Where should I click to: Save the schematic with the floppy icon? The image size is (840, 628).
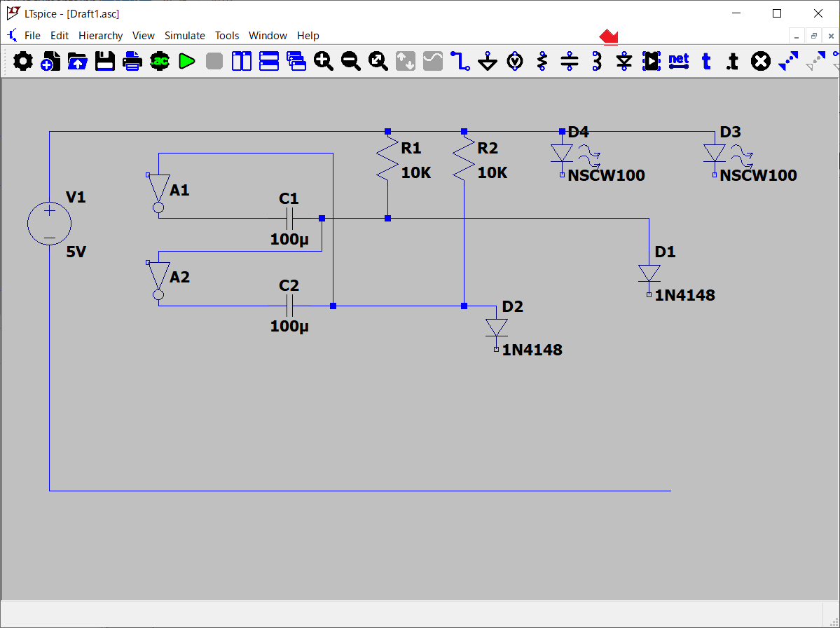pyautogui.click(x=105, y=62)
